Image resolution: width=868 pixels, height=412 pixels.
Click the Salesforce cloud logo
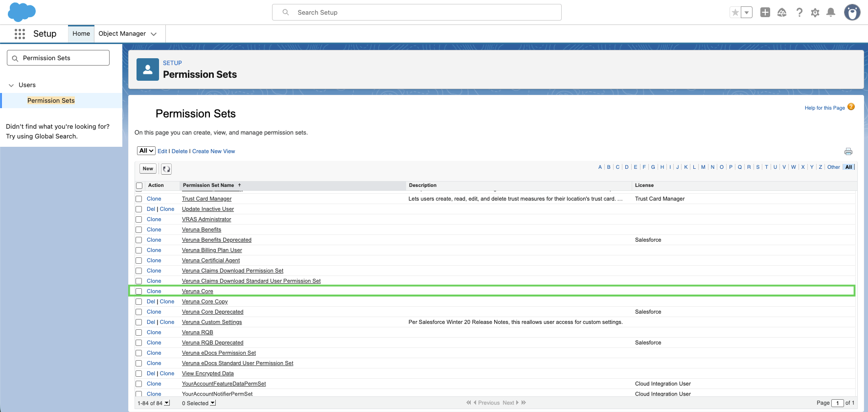coord(22,12)
